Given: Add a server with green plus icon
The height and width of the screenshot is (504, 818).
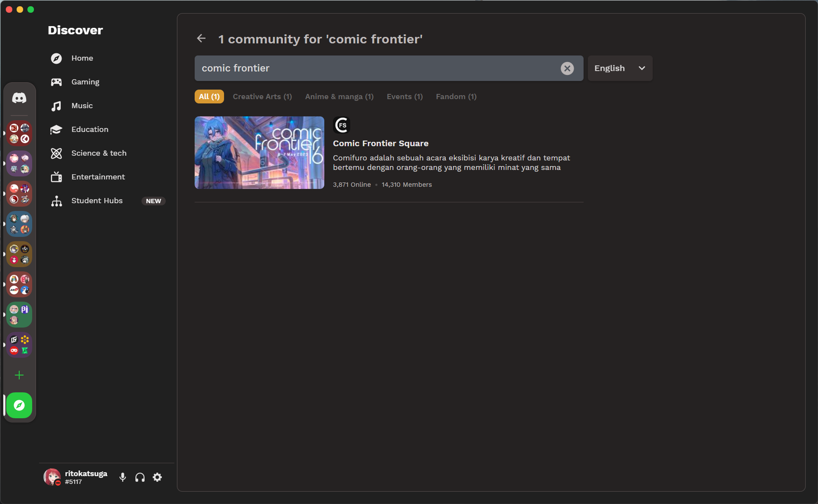Looking at the screenshot, I should pos(19,375).
